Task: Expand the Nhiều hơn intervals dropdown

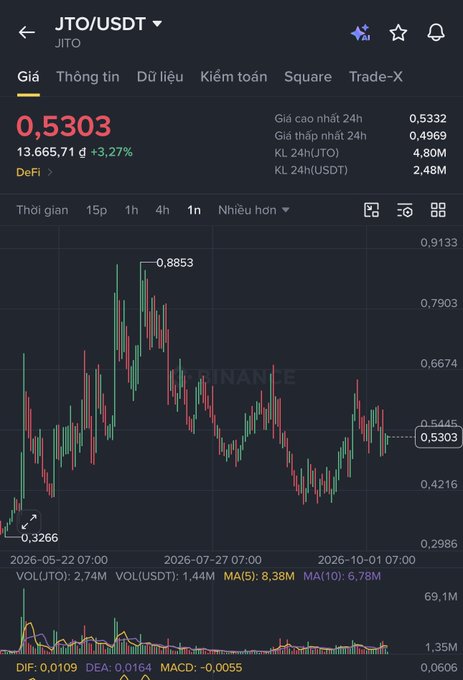Action: 254,210
